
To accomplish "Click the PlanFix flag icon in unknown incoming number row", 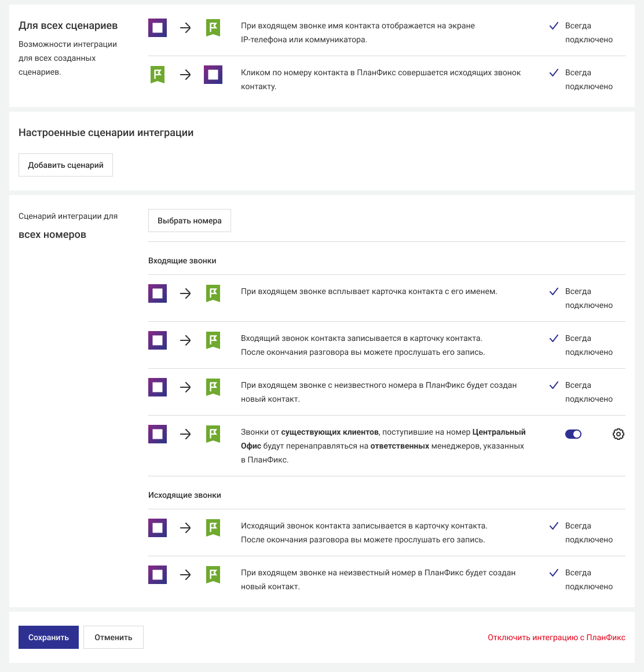I will tap(213, 387).
